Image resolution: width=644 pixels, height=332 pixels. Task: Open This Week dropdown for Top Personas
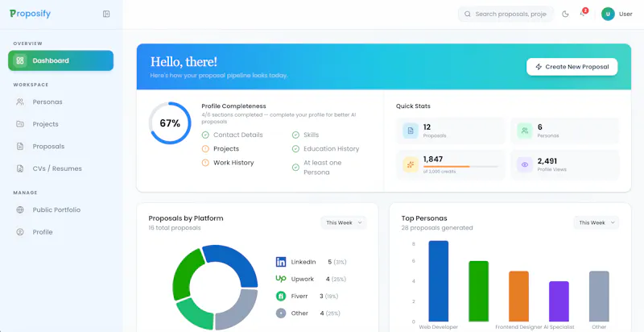(597, 222)
